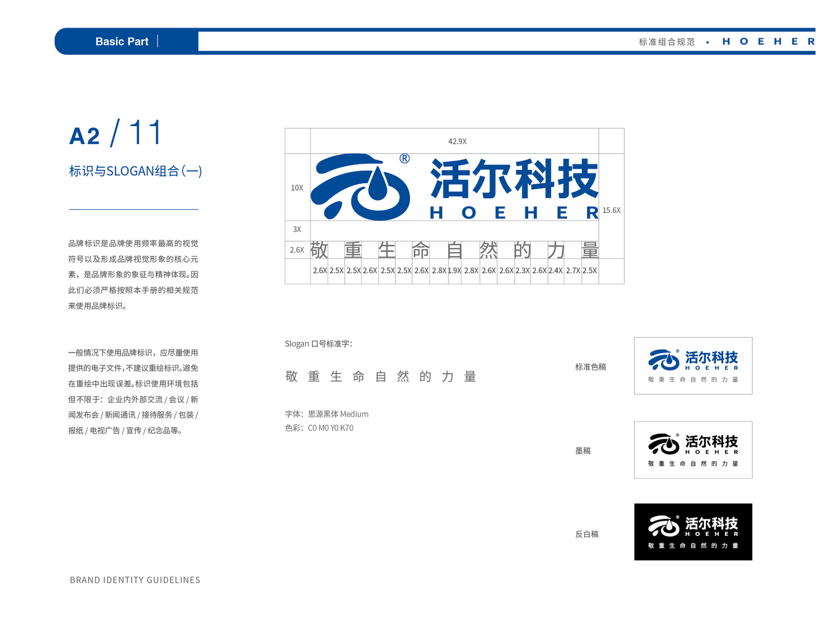
Task: Click the "HOEHER" lettering under the large wordmark
Action: [x=514, y=213]
